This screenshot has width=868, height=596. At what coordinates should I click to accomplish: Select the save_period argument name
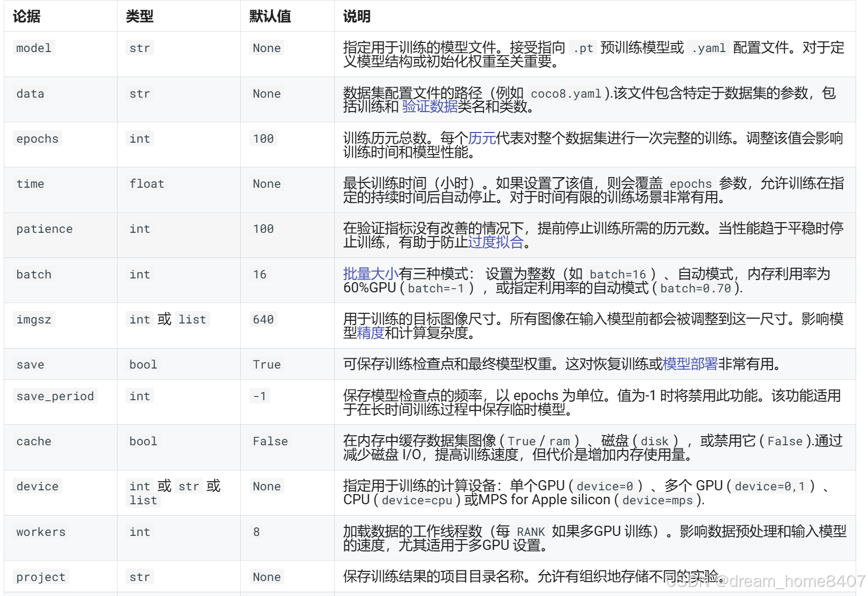55,396
